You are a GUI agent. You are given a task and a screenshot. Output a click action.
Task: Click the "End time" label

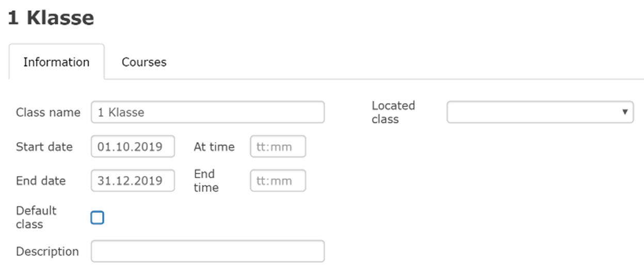point(206,180)
